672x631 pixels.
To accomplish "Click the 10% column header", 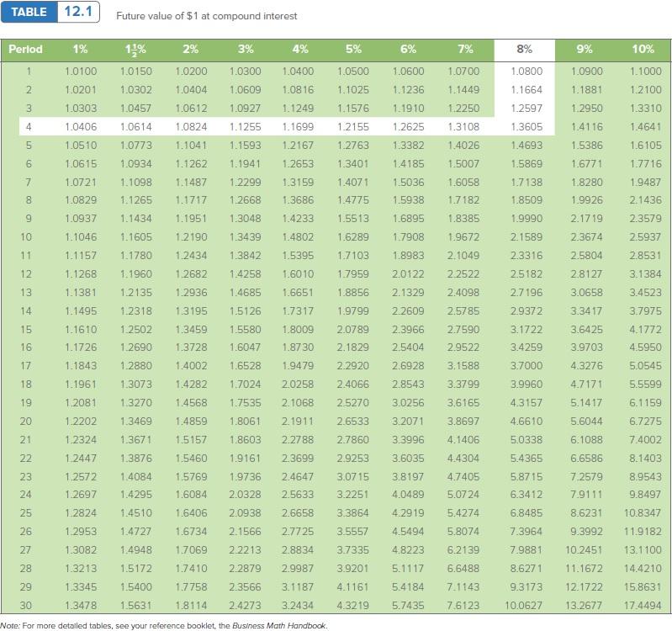I will pos(643,50).
